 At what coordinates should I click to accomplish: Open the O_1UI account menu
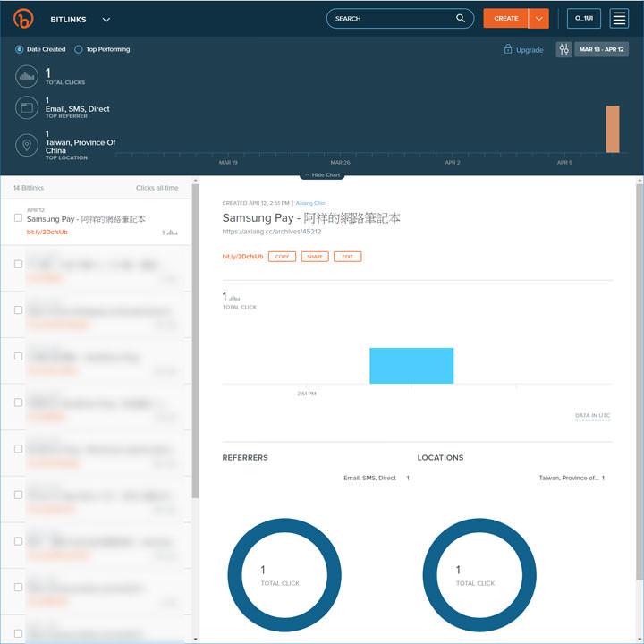click(584, 18)
